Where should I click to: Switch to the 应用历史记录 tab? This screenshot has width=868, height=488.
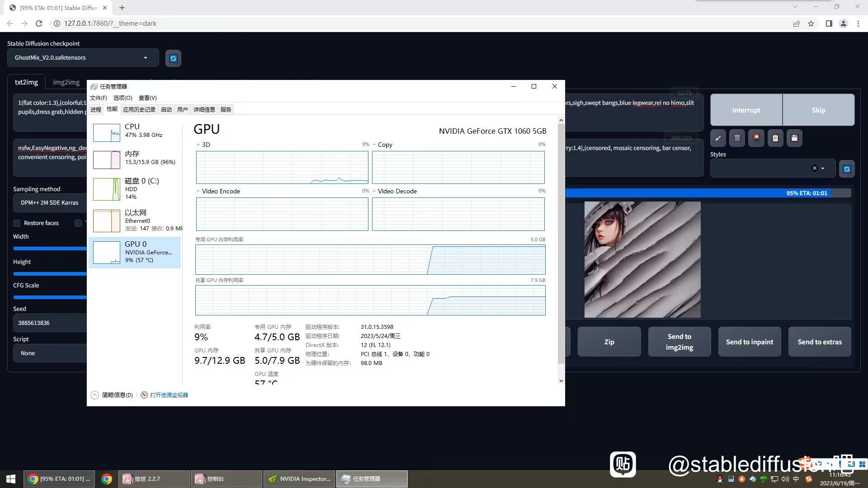[x=139, y=110]
